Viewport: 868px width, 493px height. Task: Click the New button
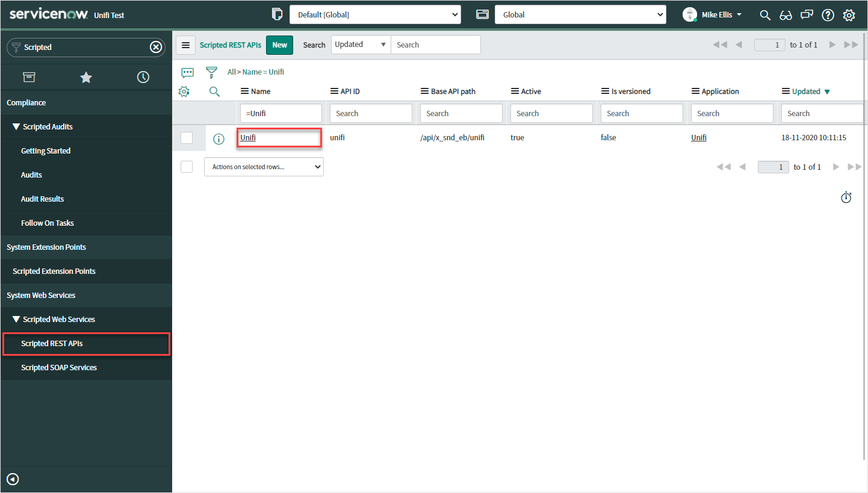point(279,45)
